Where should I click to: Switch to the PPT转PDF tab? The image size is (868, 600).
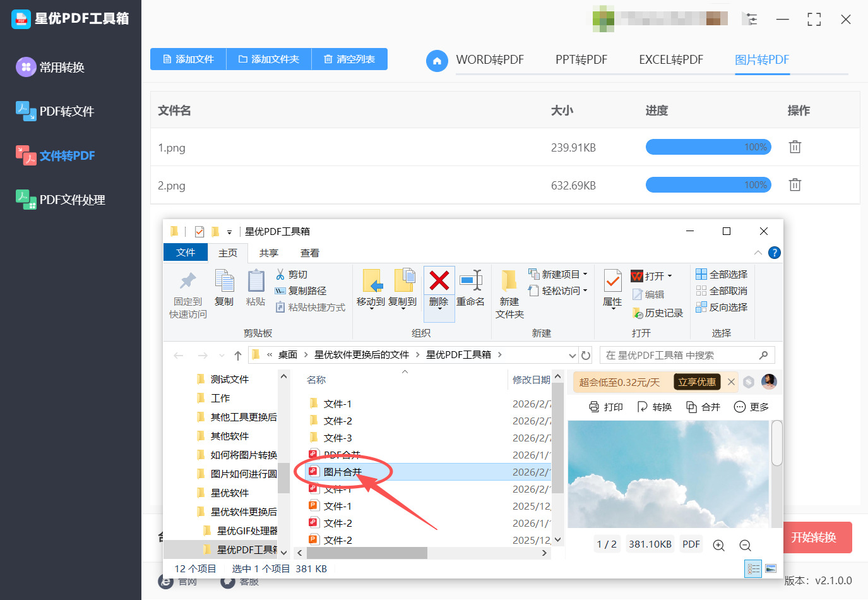point(581,60)
